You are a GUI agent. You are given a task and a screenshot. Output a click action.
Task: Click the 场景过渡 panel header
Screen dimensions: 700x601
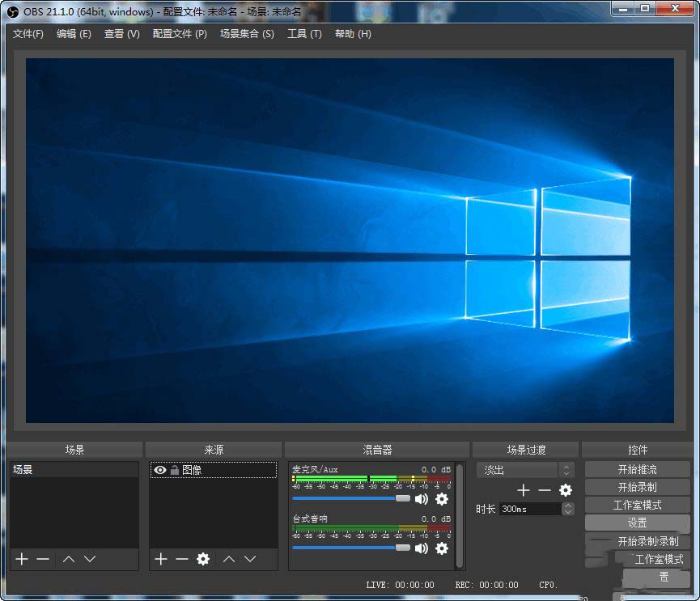(x=526, y=450)
